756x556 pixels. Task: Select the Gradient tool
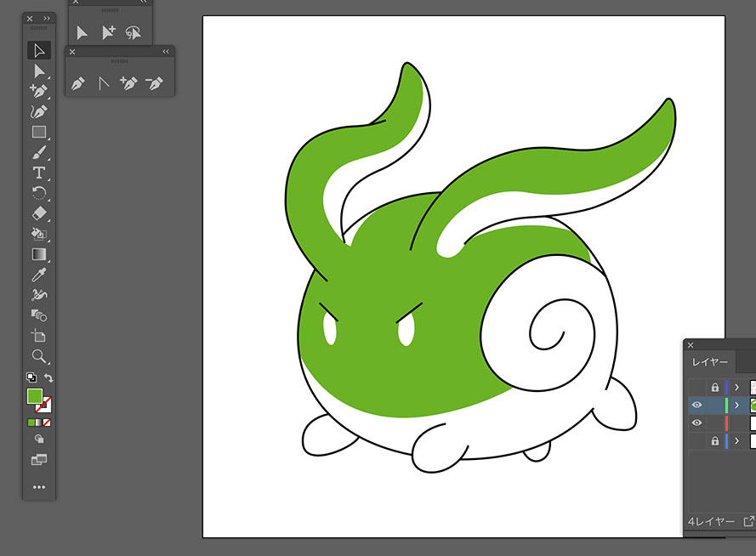[x=39, y=254]
